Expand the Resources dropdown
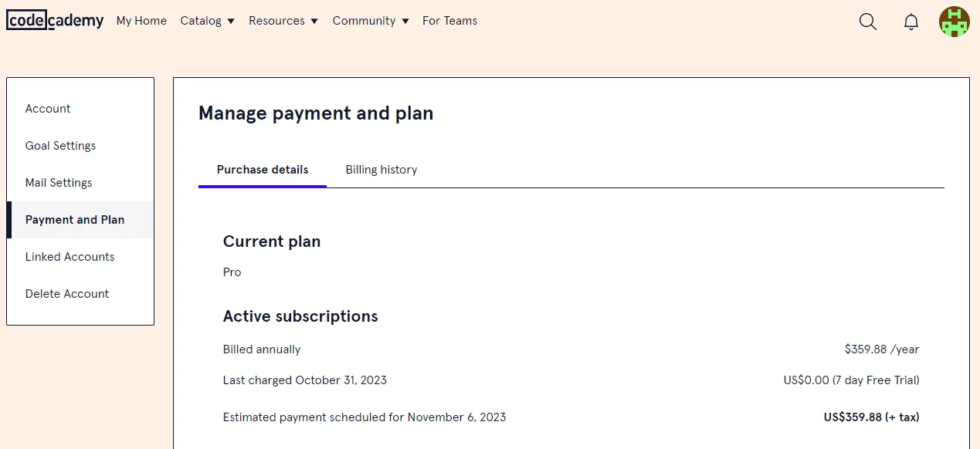 click(283, 21)
